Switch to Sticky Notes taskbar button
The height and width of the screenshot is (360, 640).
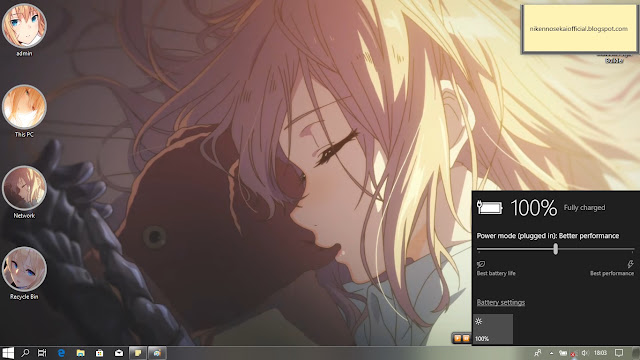[x=138, y=353]
